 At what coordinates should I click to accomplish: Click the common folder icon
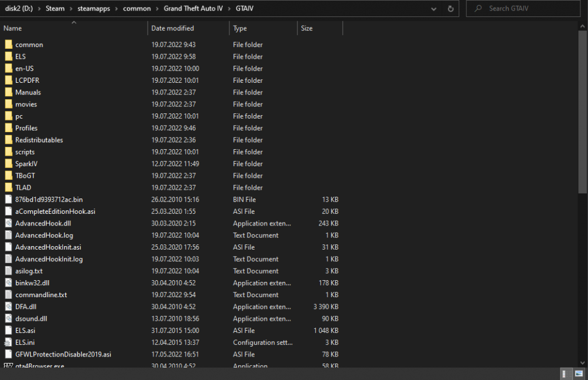pos(9,45)
